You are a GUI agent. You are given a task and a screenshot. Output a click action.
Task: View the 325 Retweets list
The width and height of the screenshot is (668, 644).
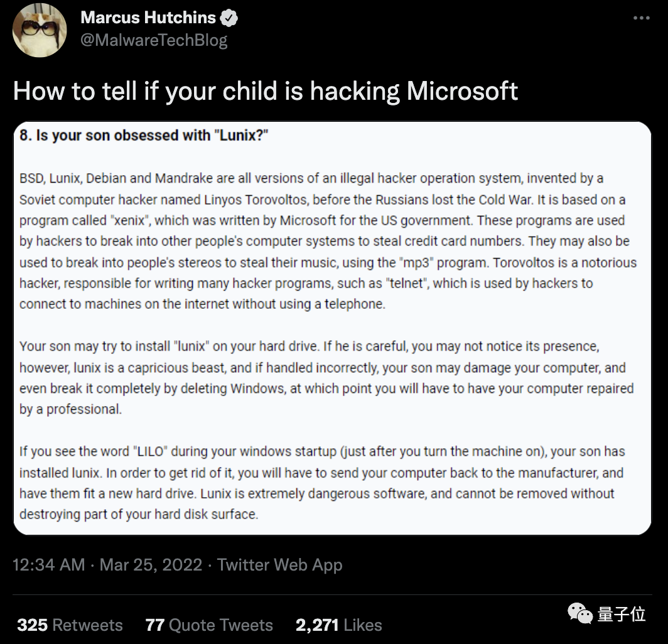pos(70,625)
